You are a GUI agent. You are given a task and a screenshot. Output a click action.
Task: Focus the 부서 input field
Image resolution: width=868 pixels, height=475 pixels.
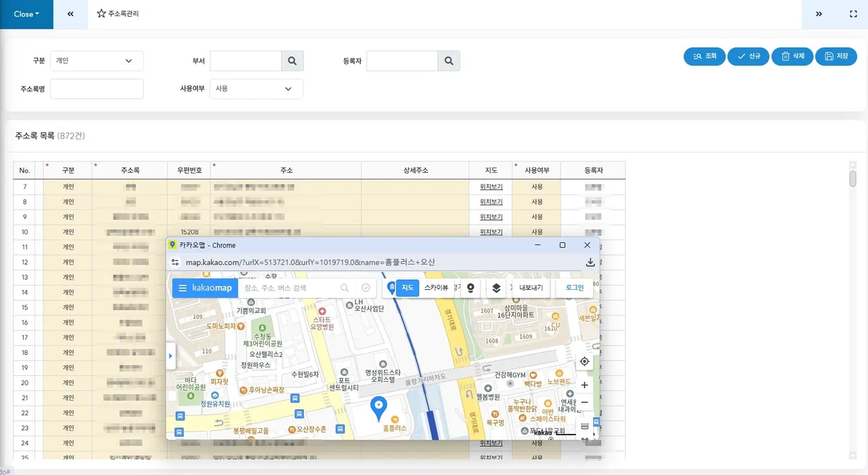pyautogui.click(x=245, y=61)
